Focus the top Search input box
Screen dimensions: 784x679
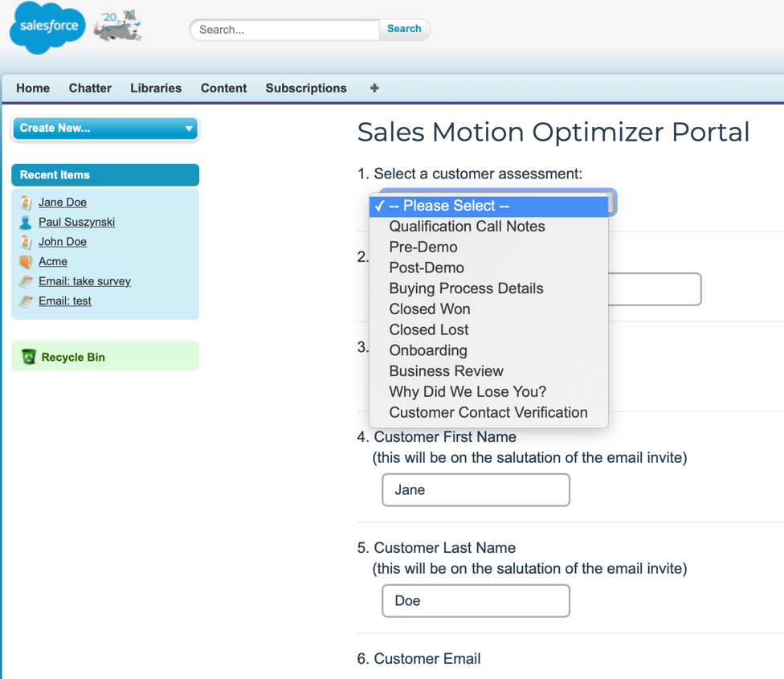tap(284, 30)
